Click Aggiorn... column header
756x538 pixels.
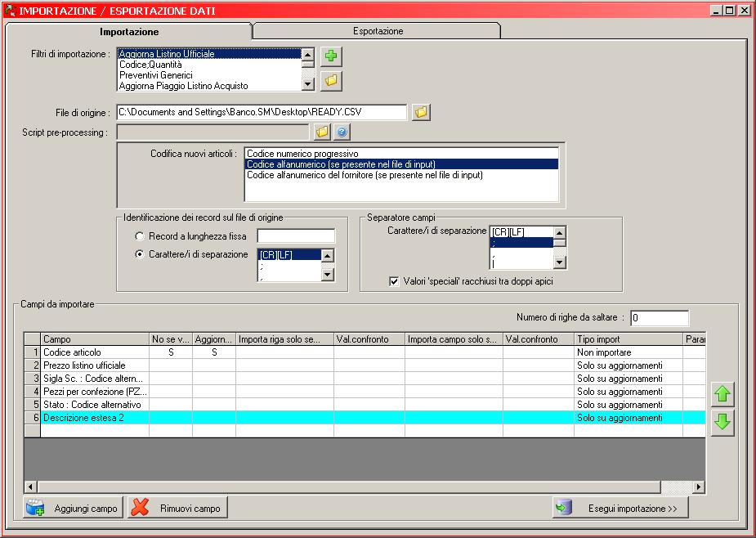[214, 339]
